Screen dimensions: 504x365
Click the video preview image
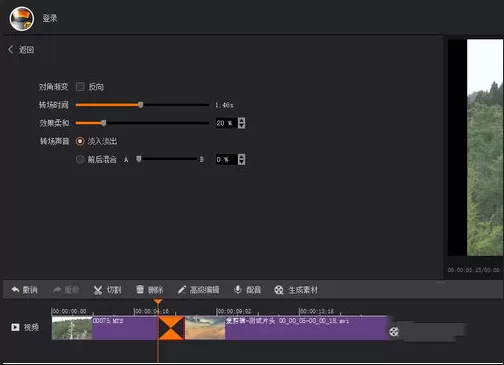(x=485, y=148)
